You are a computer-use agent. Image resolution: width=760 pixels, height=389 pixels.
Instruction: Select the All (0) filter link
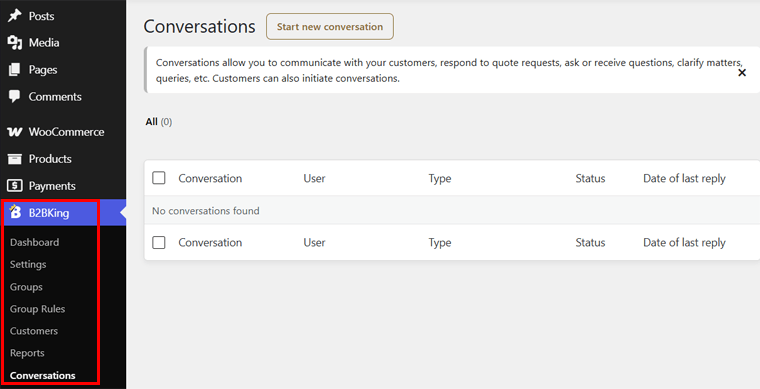(x=158, y=122)
